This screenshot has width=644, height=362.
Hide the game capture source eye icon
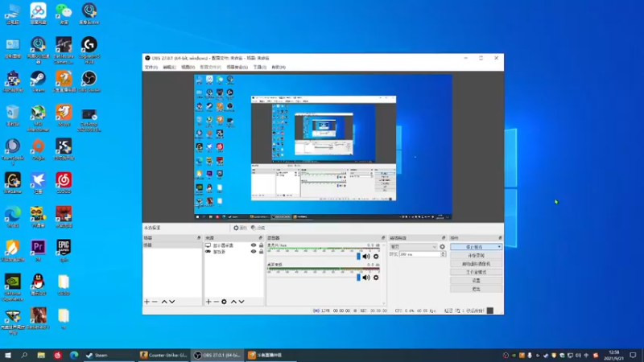point(254,252)
